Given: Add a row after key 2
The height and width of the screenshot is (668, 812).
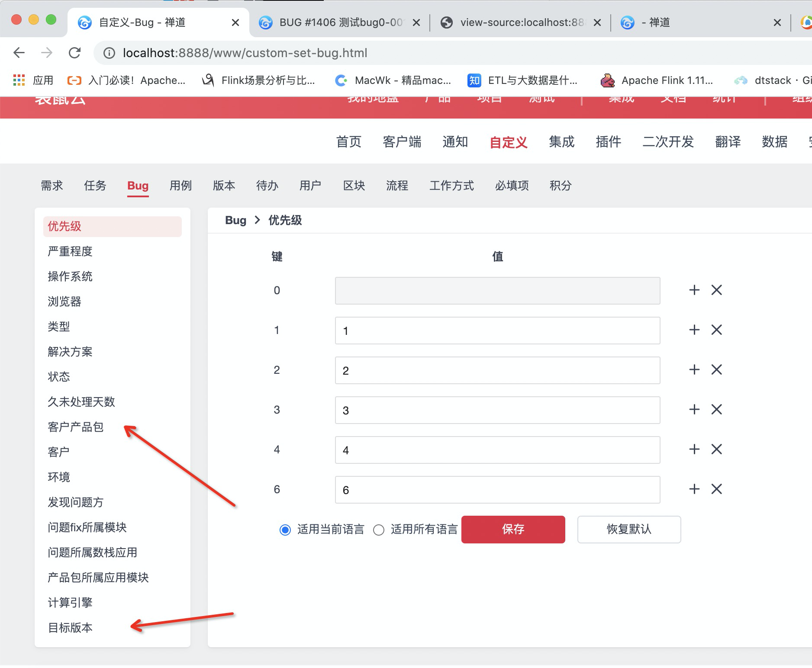Looking at the screenshot, I should click(x=694, y=369).
